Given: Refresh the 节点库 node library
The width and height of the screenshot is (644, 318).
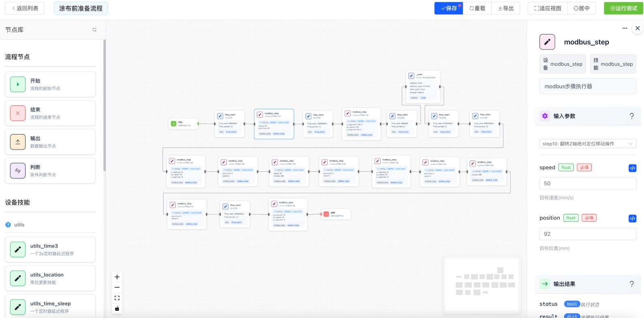Looking at the screenshot, I should click(94, 30).
